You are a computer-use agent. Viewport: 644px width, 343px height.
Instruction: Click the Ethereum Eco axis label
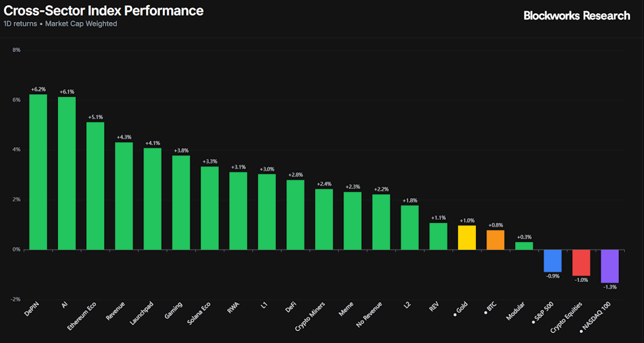click(84, 316)
